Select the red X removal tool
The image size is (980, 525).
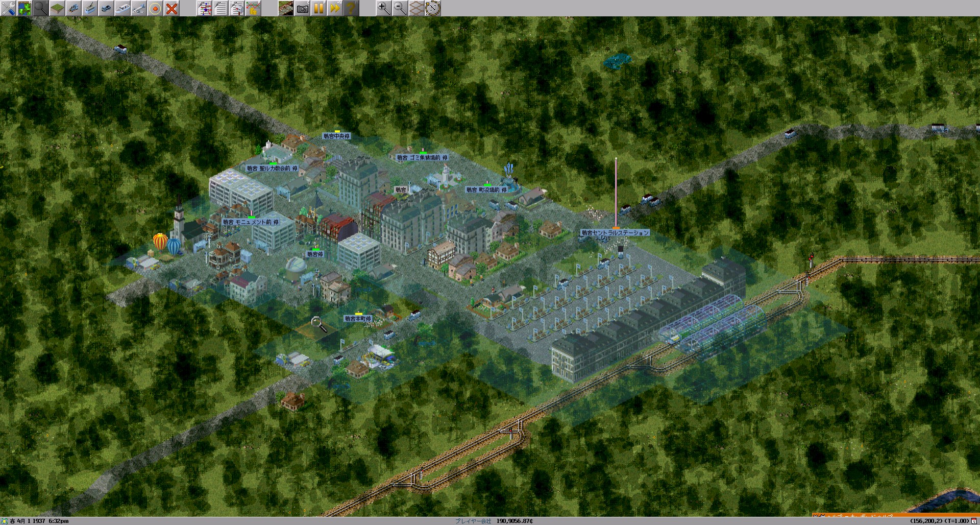click(171, 8)
